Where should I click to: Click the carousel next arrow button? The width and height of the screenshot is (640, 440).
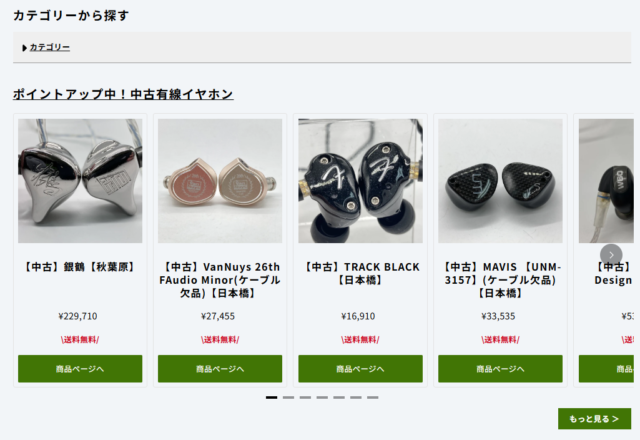coord(611,255)
